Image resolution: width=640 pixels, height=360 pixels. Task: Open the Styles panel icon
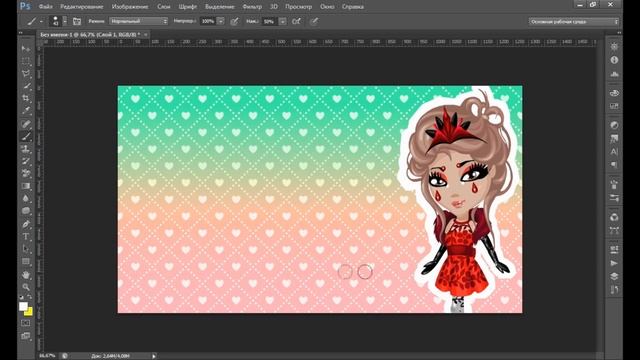click(614, 139)
